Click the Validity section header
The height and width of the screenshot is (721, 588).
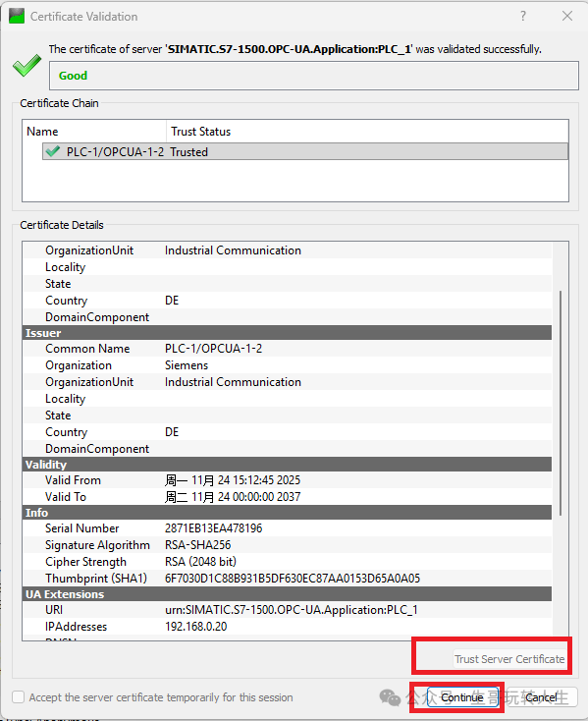[288, 464]
